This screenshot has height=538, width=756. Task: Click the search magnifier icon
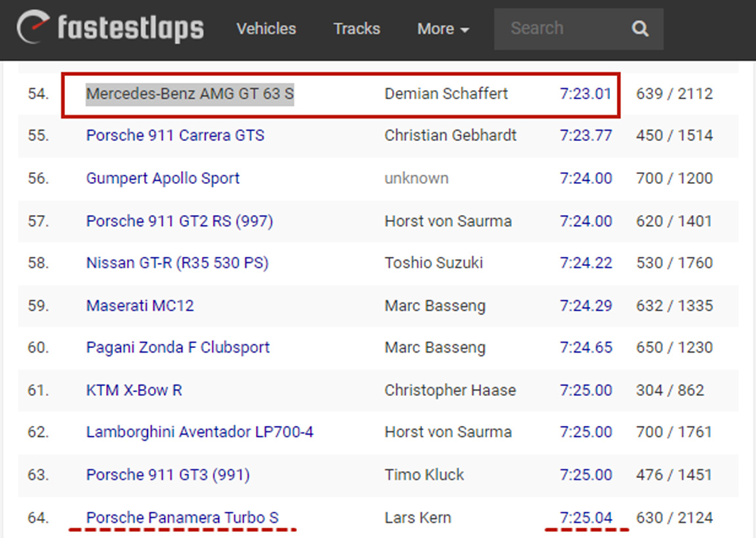pyautogui.click(x=640, y=28)
